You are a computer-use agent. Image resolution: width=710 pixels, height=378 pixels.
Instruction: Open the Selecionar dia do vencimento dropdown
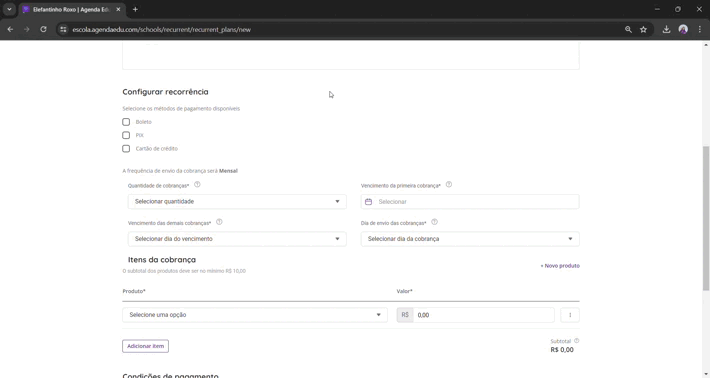point(237,239)
